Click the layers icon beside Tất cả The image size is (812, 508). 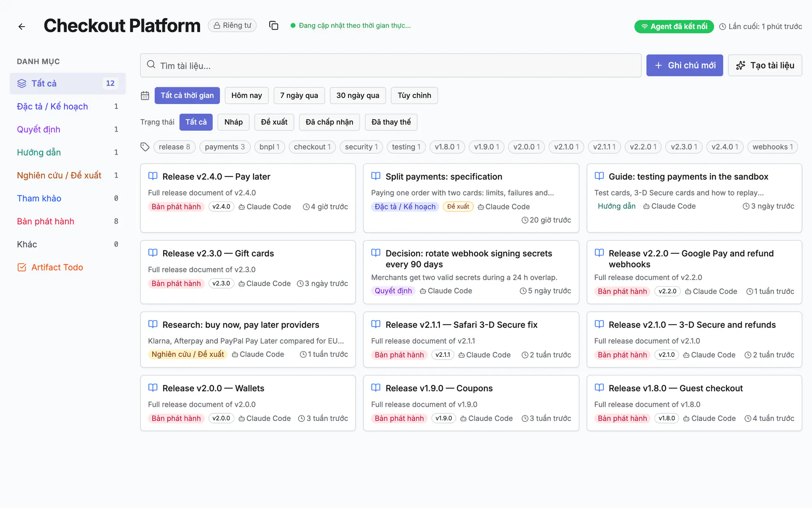coord(22,83)
